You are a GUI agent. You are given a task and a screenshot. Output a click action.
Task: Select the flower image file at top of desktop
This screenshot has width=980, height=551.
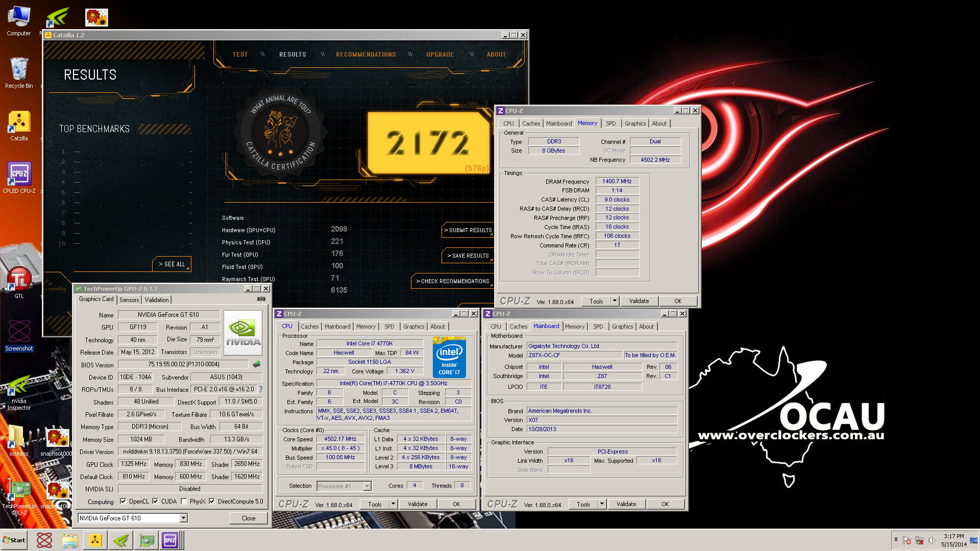(96, 17)
